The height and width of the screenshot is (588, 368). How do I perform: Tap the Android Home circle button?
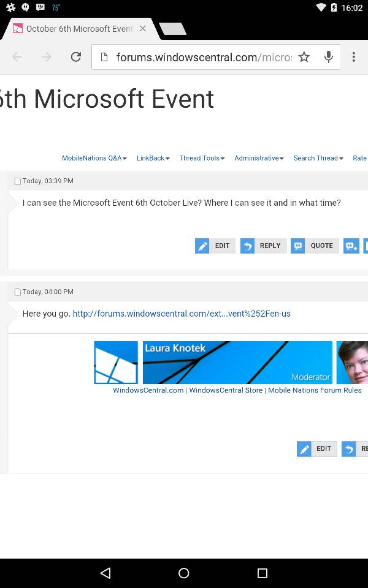183,573
